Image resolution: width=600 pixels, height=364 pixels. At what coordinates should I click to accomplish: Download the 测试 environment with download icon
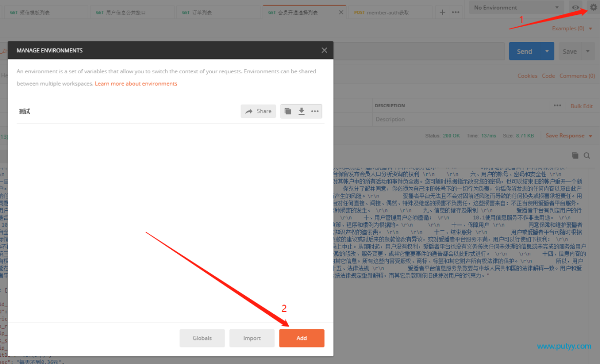click(302, 111)
